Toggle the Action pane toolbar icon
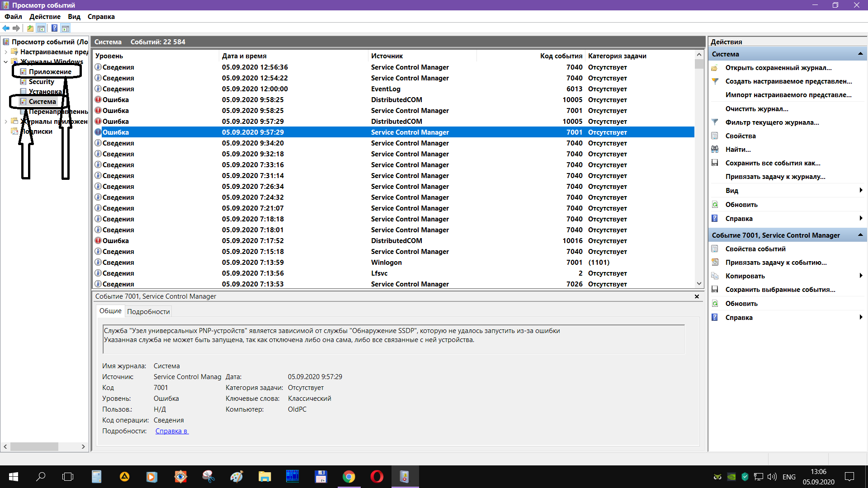Screen dimensions: 868x488 [66, 28]
